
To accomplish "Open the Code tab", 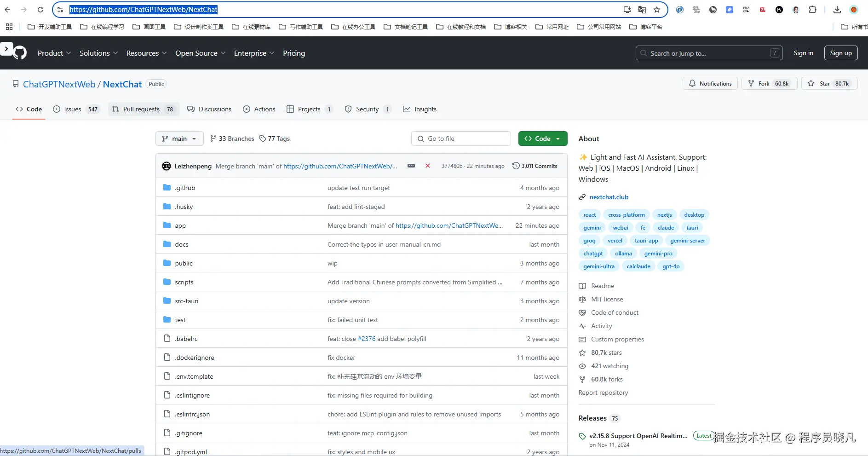I will pyautogui.click(x=29, y=109).
